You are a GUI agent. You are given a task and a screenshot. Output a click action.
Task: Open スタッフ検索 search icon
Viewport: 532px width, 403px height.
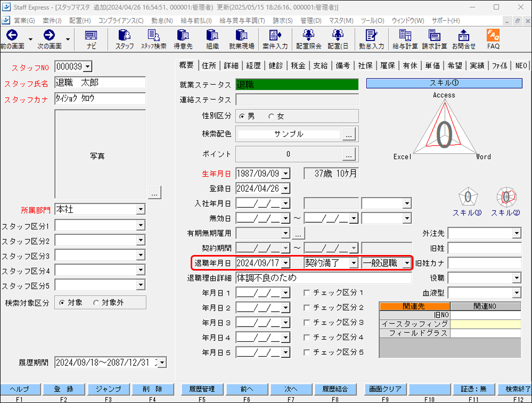154,35
